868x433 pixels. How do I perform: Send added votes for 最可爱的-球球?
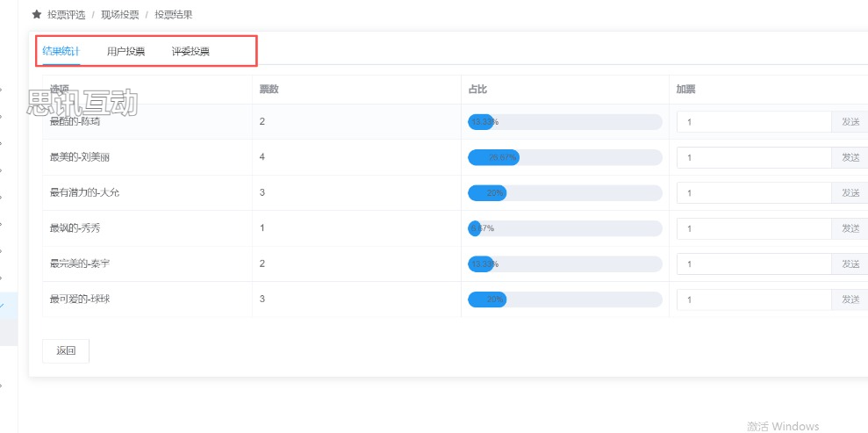click(850, 299)
